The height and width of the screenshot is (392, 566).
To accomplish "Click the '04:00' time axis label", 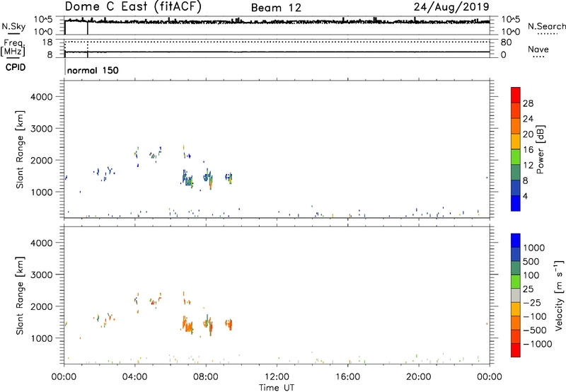I will (x=135, y=377).
